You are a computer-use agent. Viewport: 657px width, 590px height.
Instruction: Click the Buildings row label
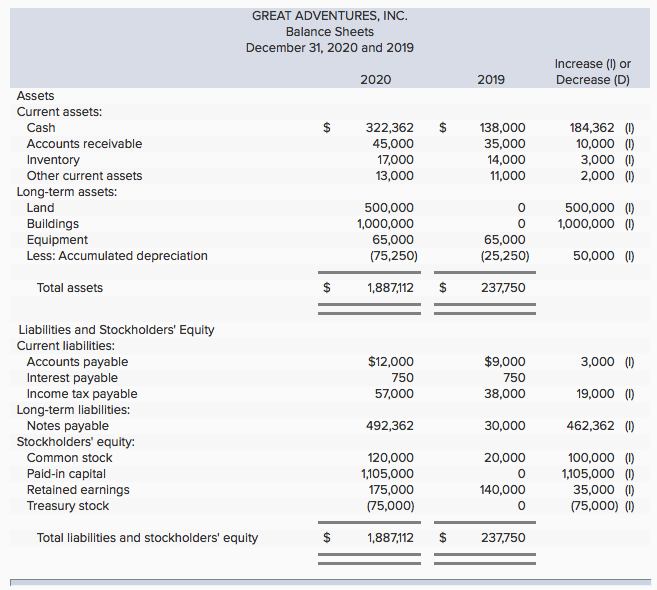(x=53, y=224)
